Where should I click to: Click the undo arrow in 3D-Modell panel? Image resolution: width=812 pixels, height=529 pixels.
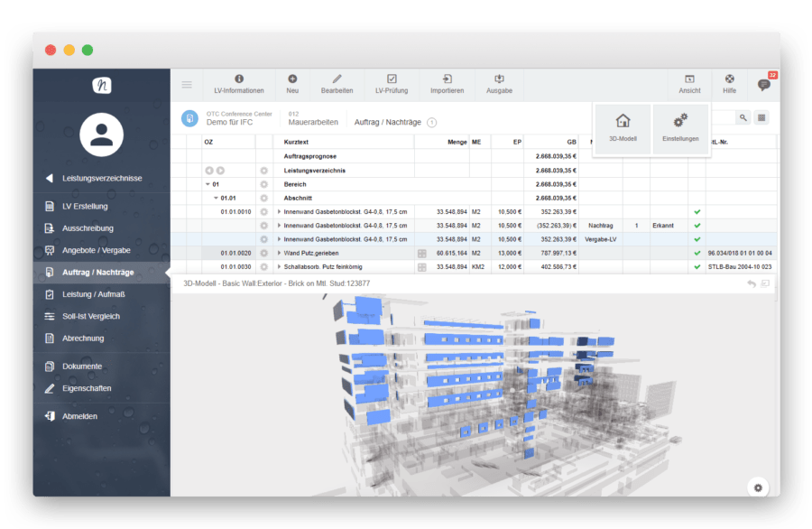[752, 283]
